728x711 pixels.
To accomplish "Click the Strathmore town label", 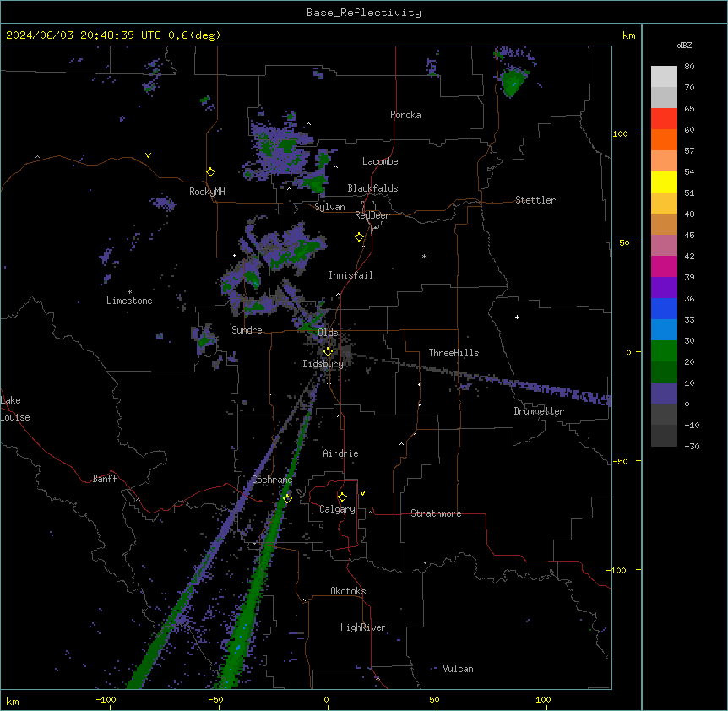I will 436,513.
